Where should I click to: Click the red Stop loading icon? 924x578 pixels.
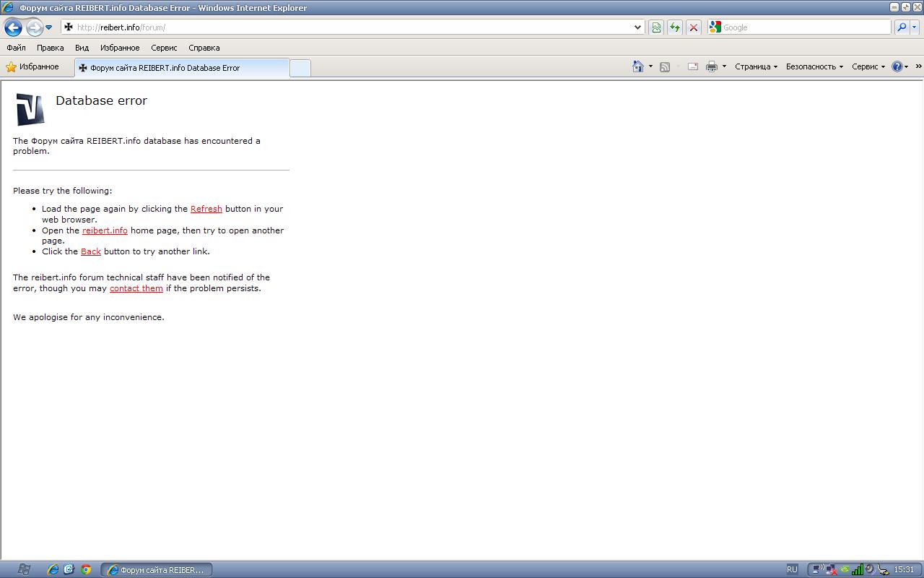pos(693,27)
